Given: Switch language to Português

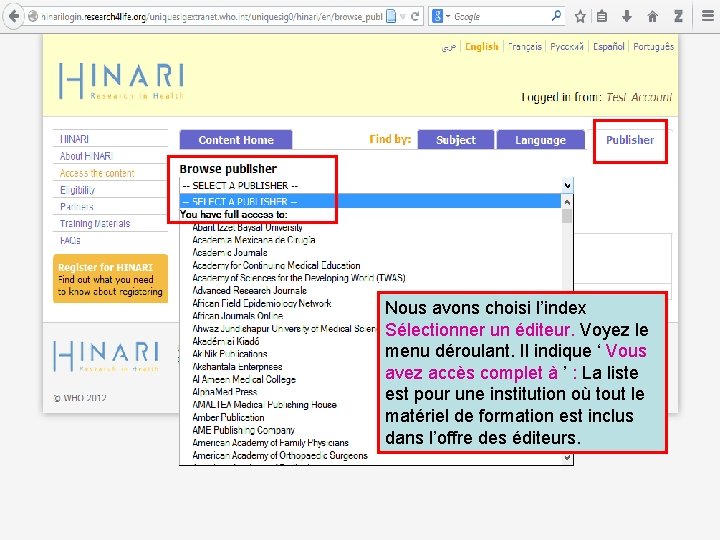Looking at the screenshot, I should click(x=653, y=47).
